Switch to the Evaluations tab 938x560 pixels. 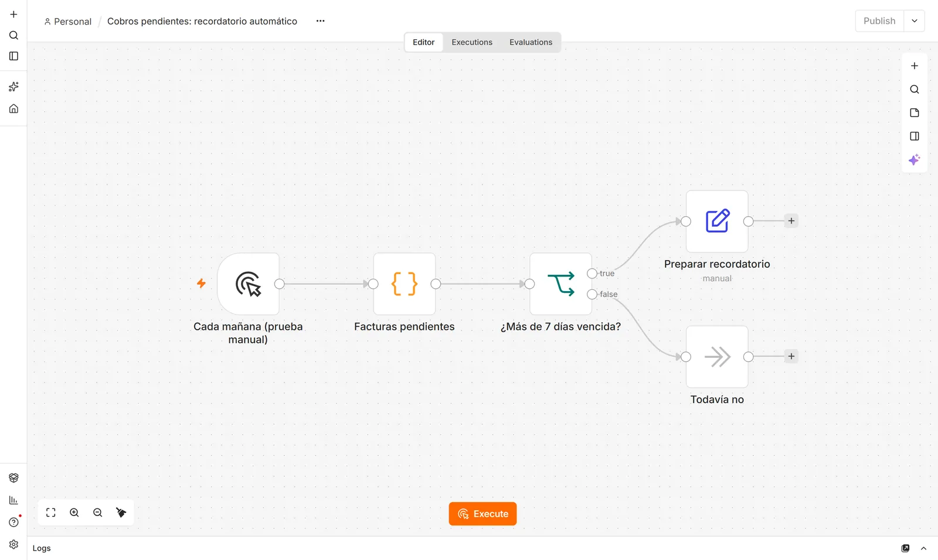click(x=531, y=42)
